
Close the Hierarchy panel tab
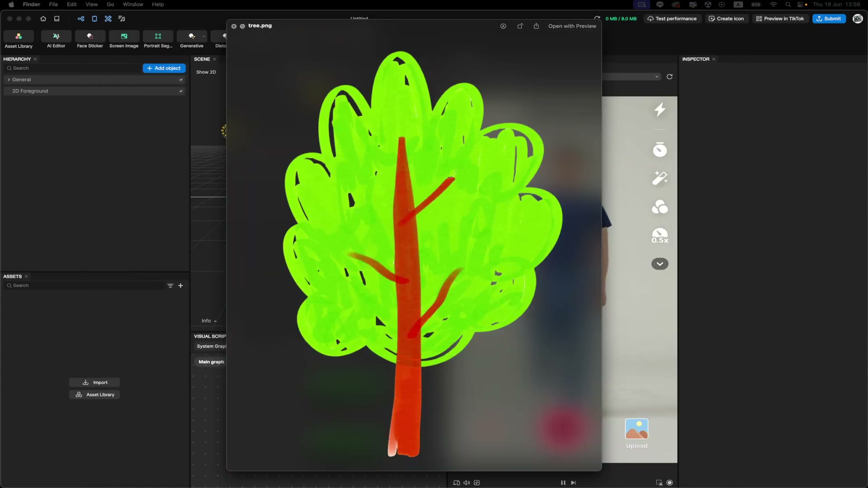[35, 59]
